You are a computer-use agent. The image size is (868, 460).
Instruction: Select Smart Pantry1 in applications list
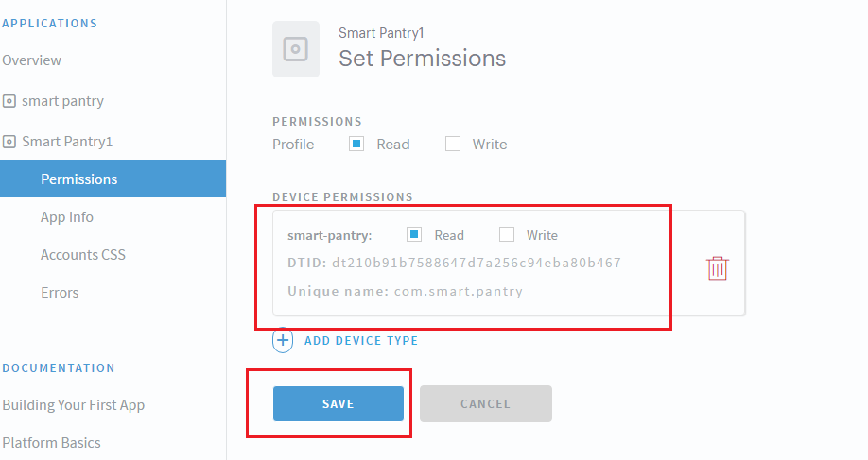pos(67,142)
